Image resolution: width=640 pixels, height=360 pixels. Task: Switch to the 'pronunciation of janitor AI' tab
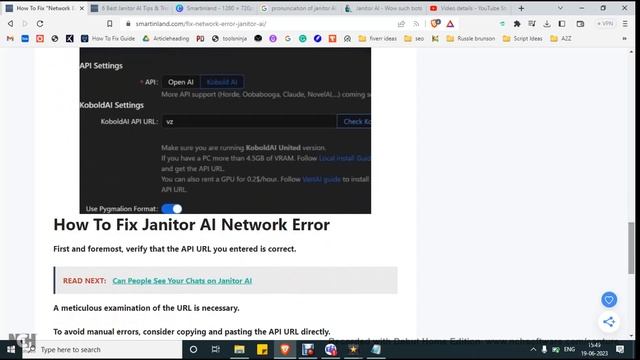pos(299,8)
